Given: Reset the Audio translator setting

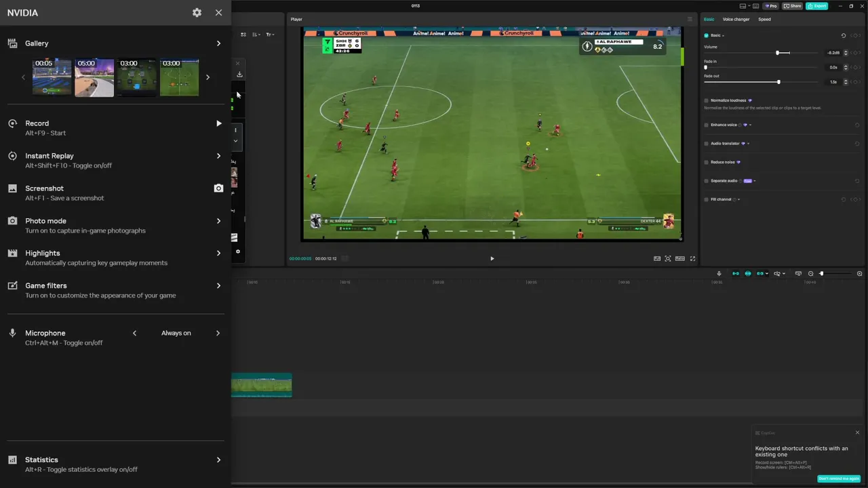Looking at the screenshot, I should tap(857, 144).
